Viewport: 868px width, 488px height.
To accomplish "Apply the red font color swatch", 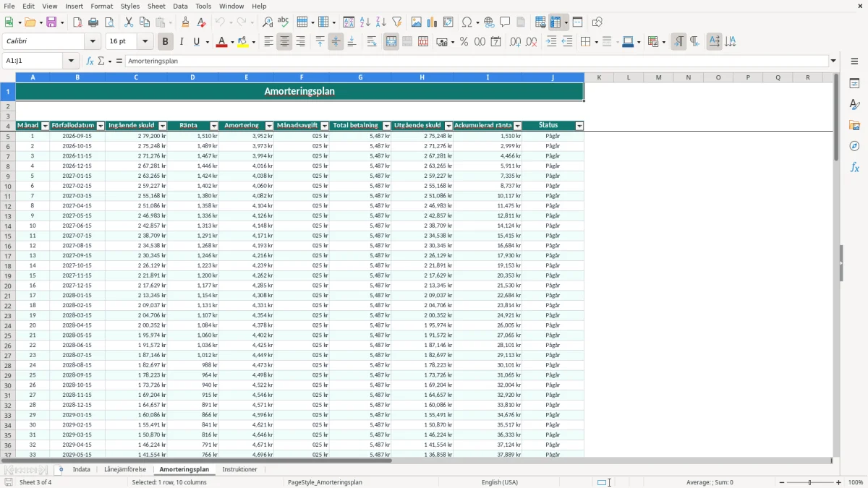I will (221, 42).
